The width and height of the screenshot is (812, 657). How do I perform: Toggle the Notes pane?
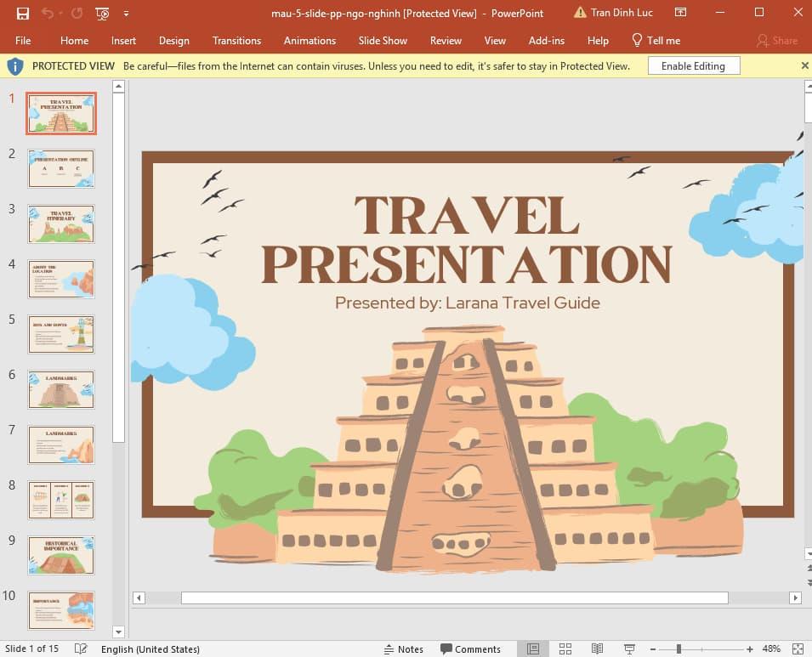(x=404, y=649)
